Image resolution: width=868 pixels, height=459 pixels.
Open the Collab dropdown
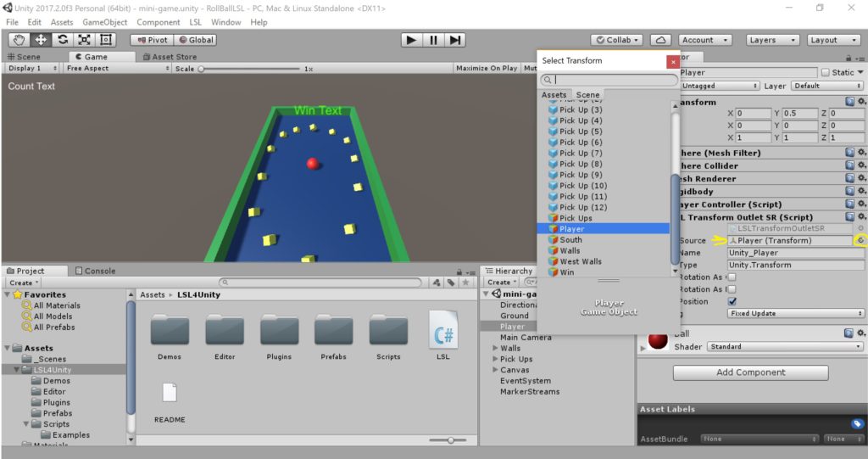(x=617, y=40)
